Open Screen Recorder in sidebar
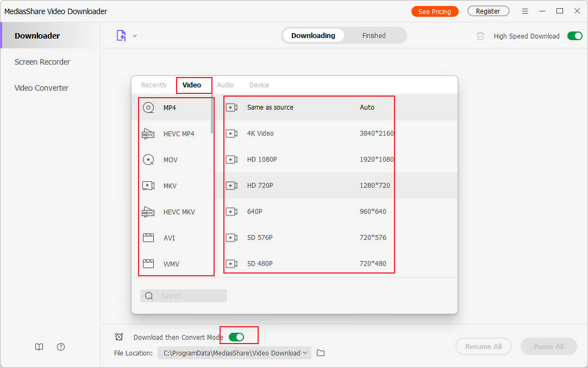Image resolution: width=588 pixels, height=368 pixels. click(x=42, y=62)
